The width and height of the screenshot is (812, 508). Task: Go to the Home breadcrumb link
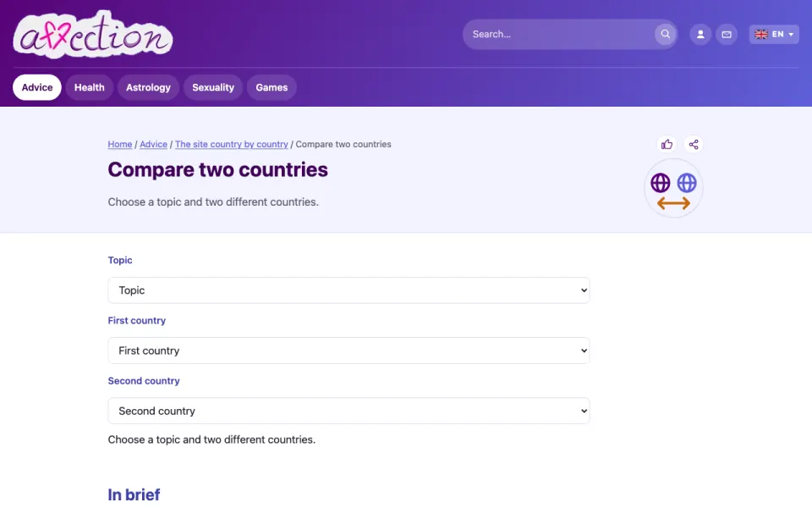click(119, 144)
